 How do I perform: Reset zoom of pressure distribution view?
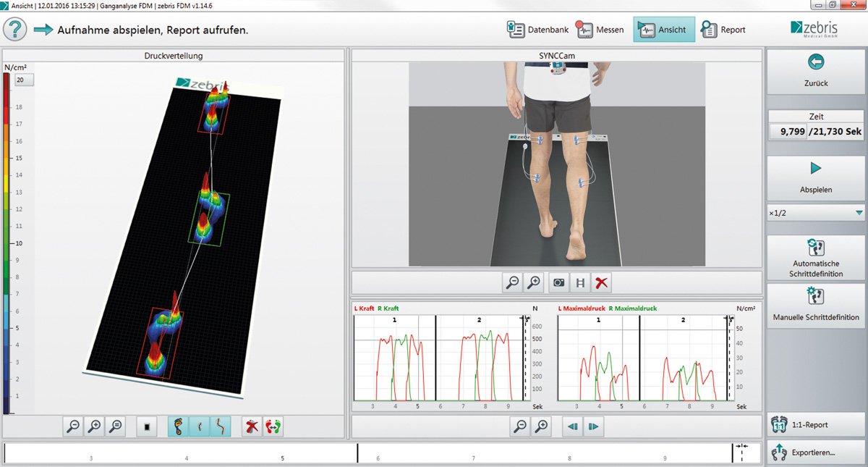tap(115, 426)
